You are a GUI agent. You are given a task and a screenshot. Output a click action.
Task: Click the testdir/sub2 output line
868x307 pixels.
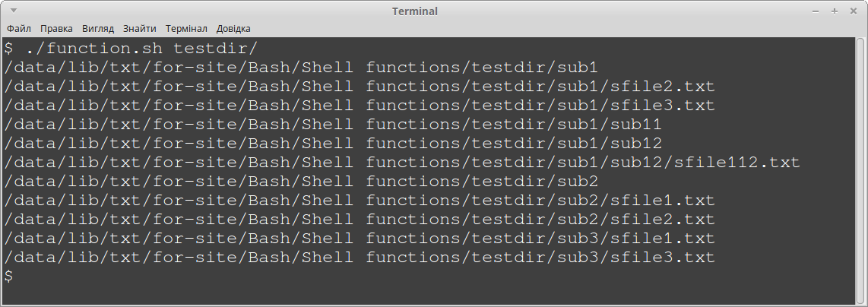pyautogui.click(x=301, y=182)
